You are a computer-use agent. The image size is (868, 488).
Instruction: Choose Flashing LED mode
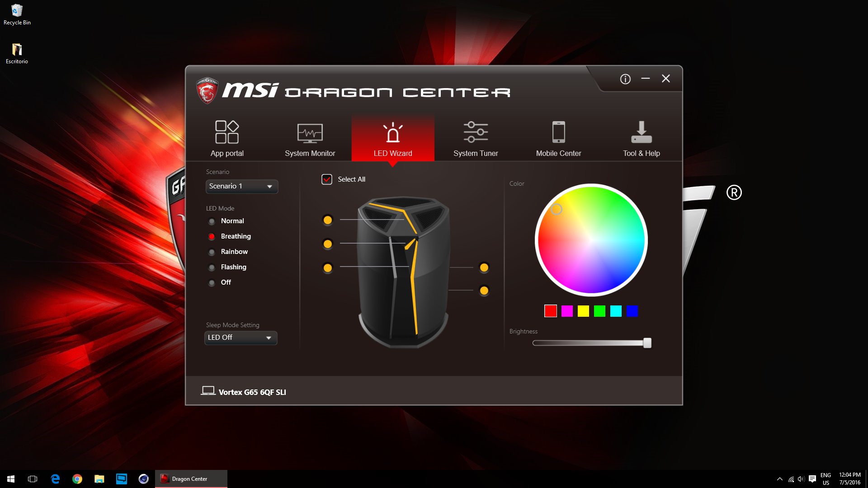pos(228,267)
